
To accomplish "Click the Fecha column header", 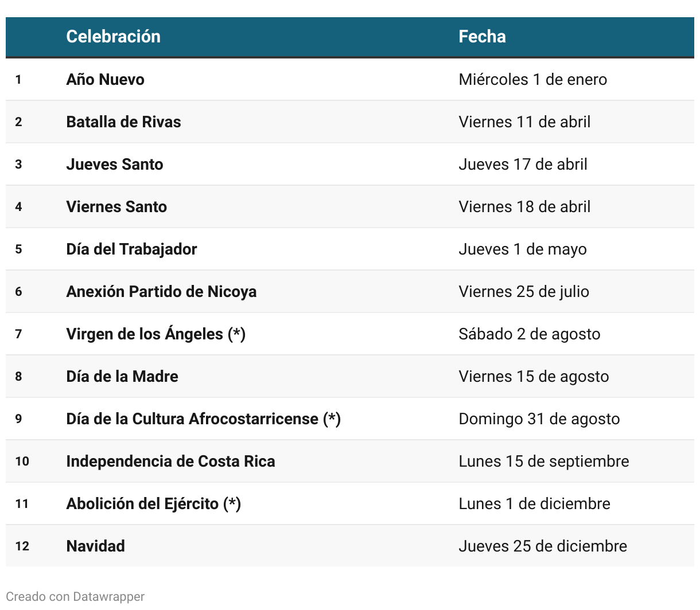I will [482, 37].
